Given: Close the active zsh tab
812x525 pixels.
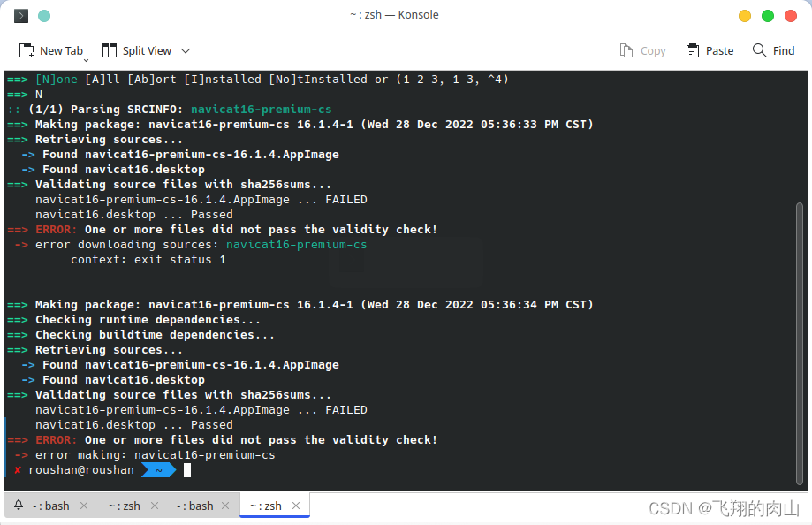Looking at the screenshot, I should [x=296, y=506].
